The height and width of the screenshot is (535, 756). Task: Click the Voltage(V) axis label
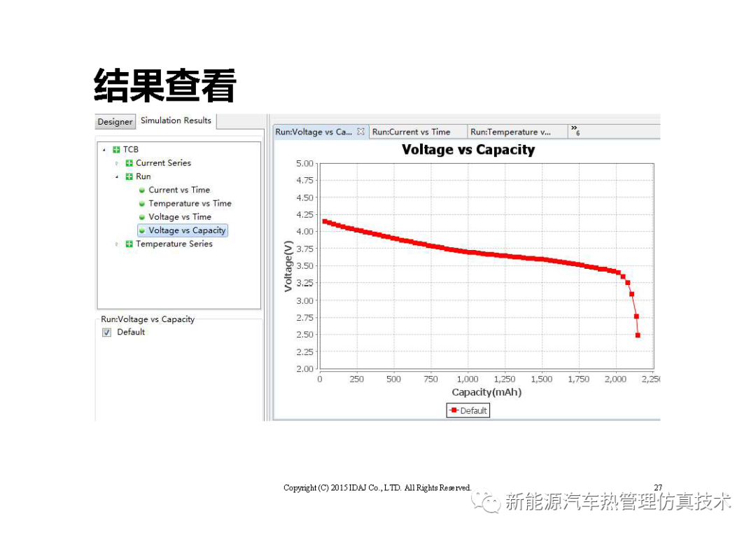click(288, 266)
